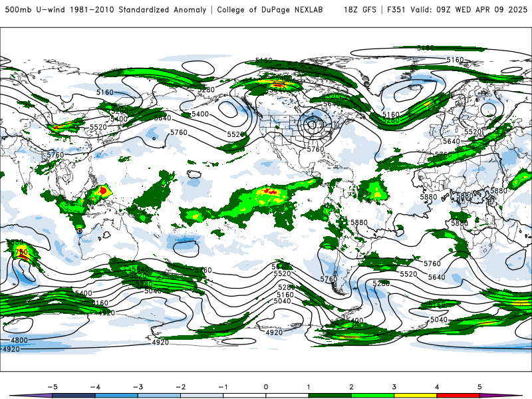Click the '0' colorbar tick label
The width and height of the screenshot is (532, 399).
pyautogui.click(x=266, y=387)
